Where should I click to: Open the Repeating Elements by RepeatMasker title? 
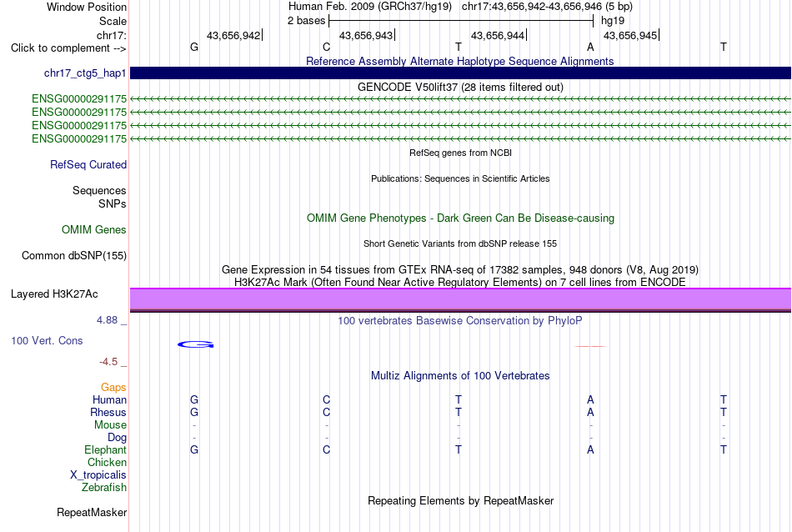[x=460, y=500]
